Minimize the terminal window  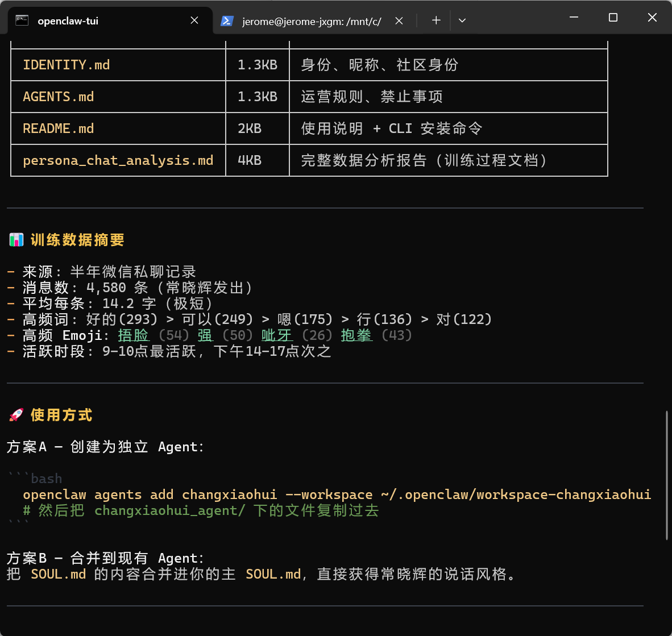point(574,18)
